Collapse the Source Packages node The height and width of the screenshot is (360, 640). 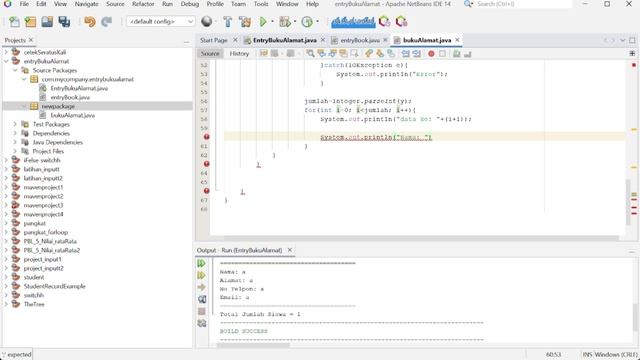pos(15,70)
